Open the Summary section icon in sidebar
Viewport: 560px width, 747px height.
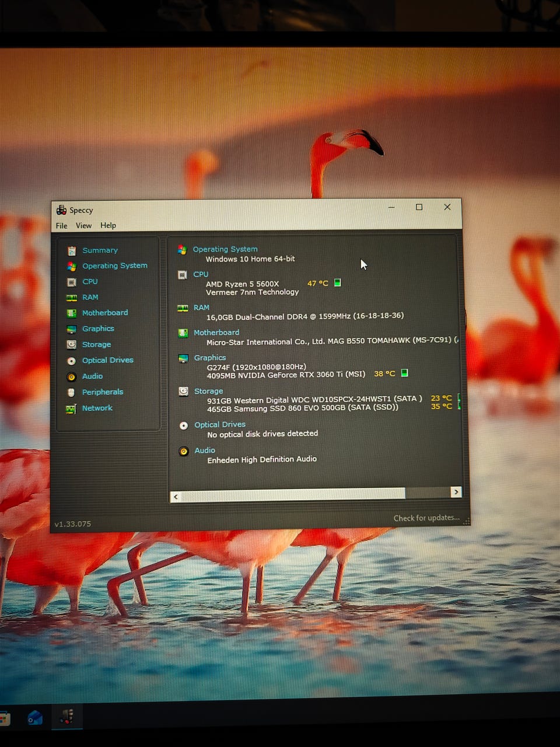72,251
